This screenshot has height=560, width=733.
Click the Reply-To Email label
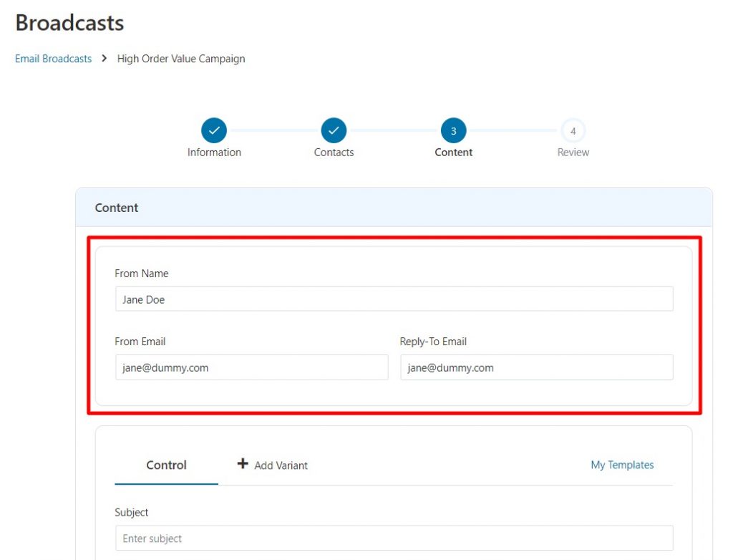point(433,342)
